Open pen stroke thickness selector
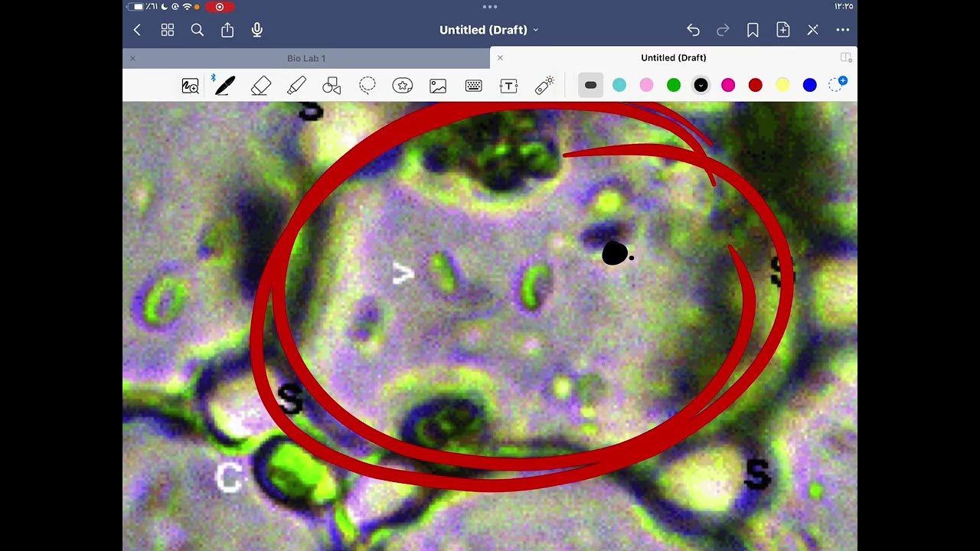980x551 pixels. pos(590,85)
